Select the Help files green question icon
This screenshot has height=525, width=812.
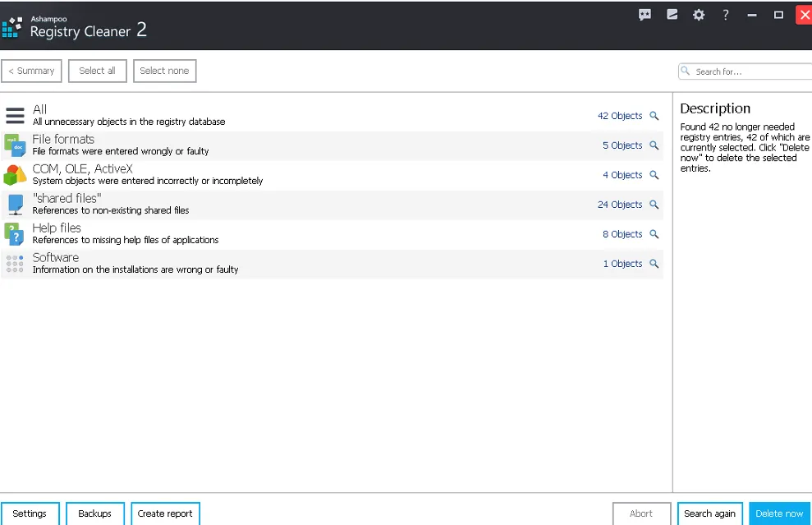pos(15,233)
